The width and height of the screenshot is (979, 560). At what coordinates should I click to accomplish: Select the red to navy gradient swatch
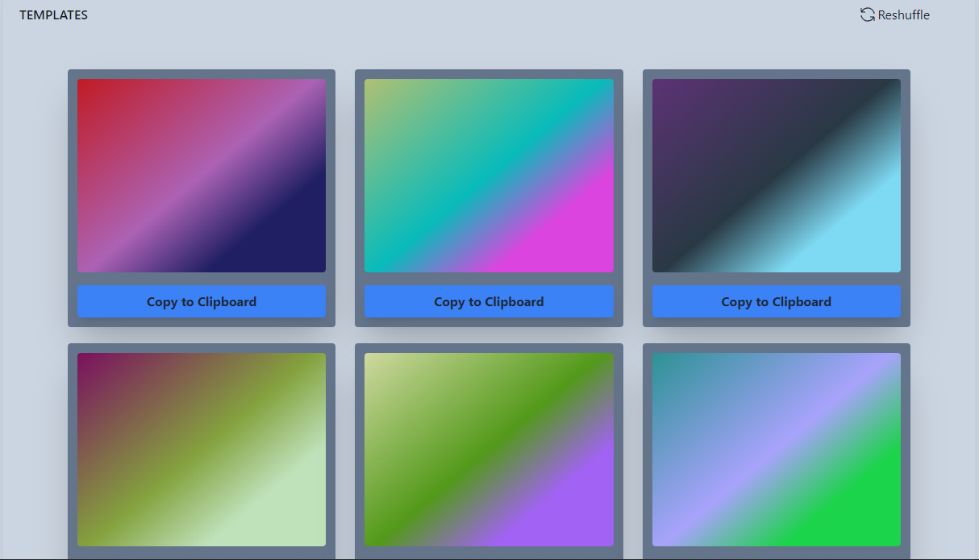click(x=202, y=176)
